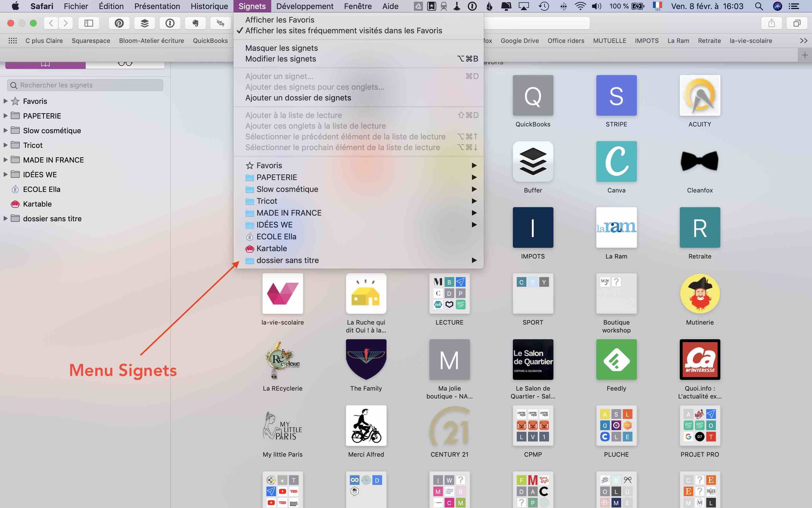Screen dimensions: 812x508
Task: Expand the IDÉES WE sidebar folder
Action: click(6, 175)
